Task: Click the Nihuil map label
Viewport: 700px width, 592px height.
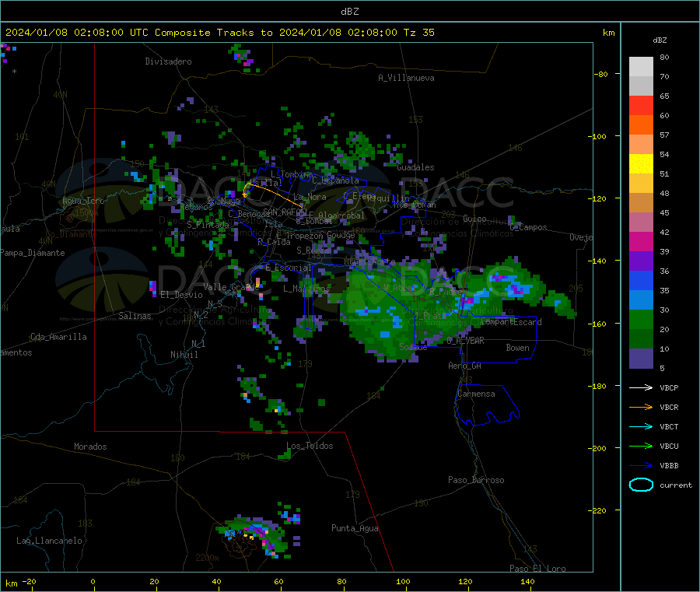Action: [x=184, y=355]
